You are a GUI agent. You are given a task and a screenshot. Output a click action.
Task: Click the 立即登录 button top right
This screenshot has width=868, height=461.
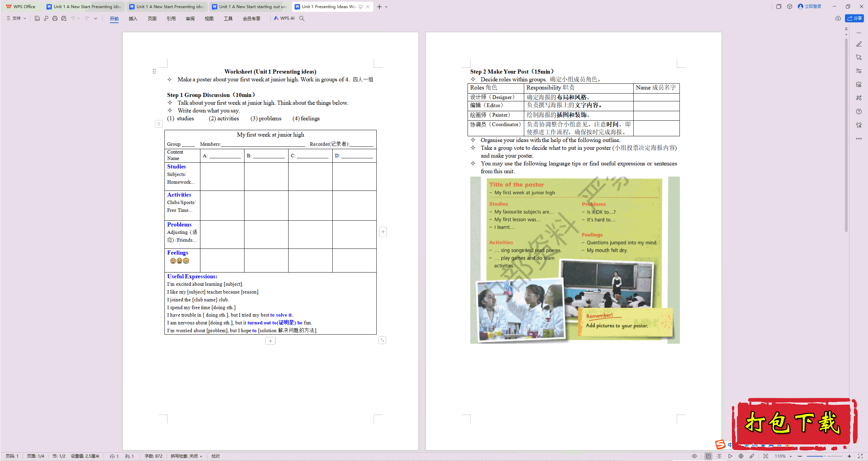point(810,6)
